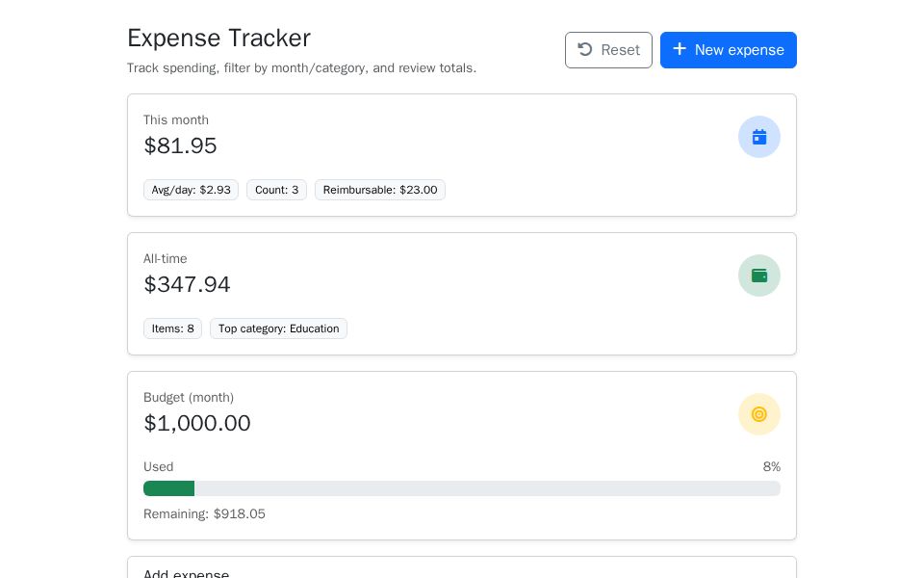
Task: Open the Expense Tracker heading link
Action: click(x=218, y=39)
